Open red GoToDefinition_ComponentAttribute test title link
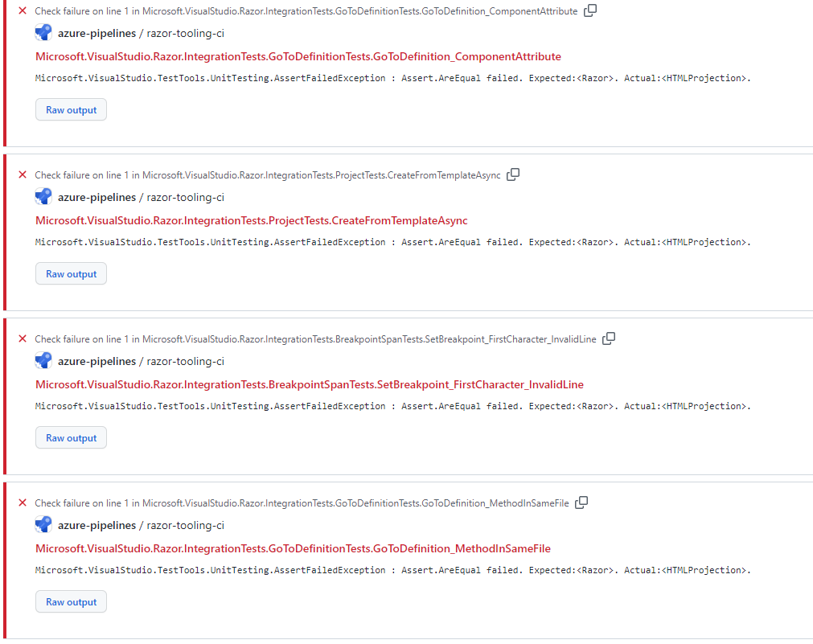This screenshot has width=813, height=644. 298,56
